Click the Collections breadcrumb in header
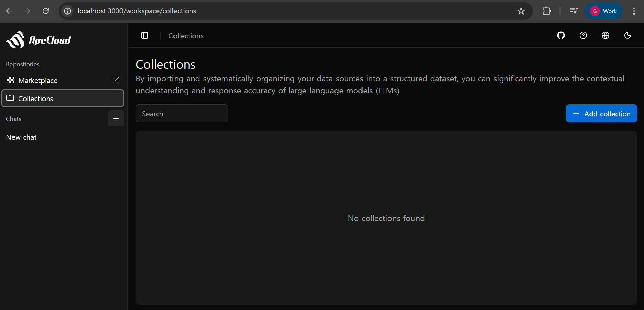 point(186,36)
